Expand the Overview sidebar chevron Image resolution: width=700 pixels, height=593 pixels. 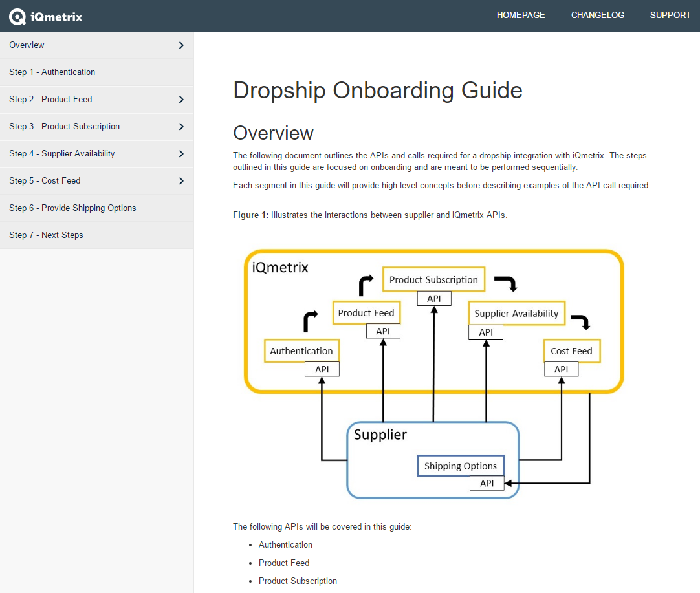pos(181,45)
